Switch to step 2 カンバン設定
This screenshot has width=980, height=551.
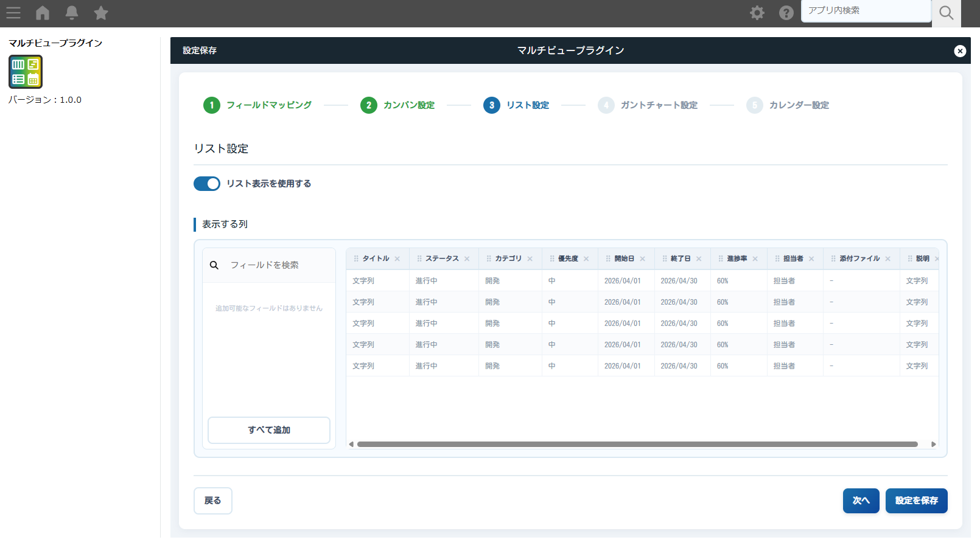pyautogui.click(x=397, y=105)
